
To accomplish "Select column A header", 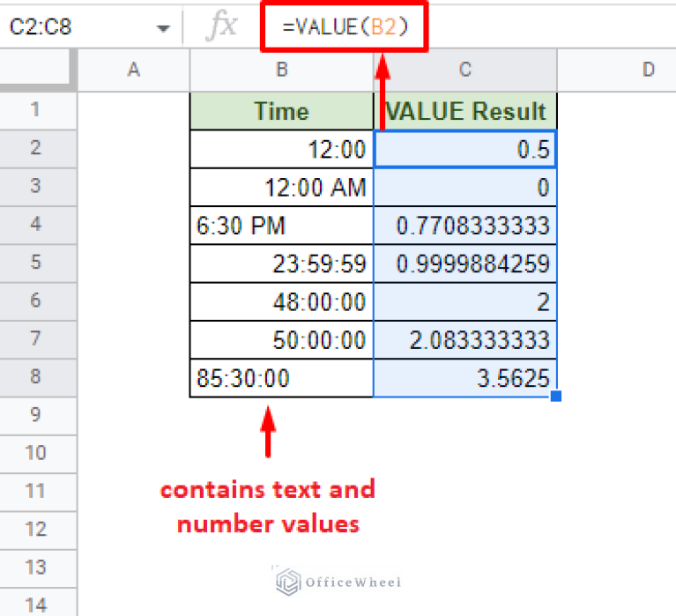I will [x=133, y=70].
